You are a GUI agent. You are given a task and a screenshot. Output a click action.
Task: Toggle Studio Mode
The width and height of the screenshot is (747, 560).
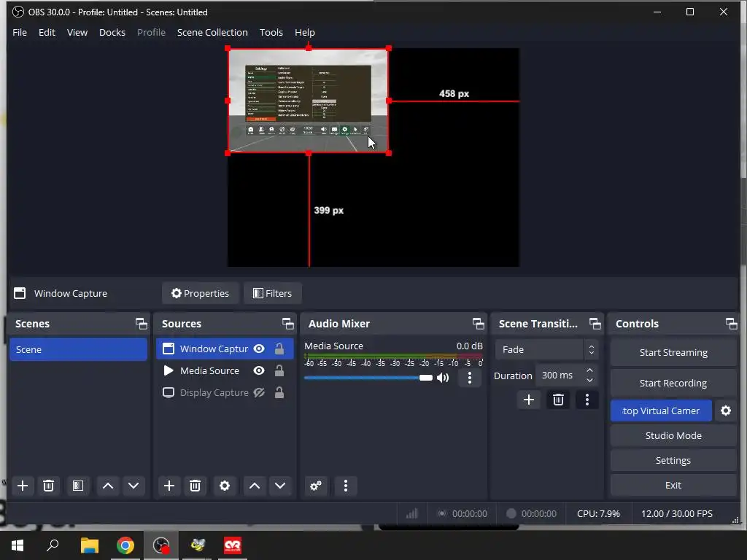673,436
